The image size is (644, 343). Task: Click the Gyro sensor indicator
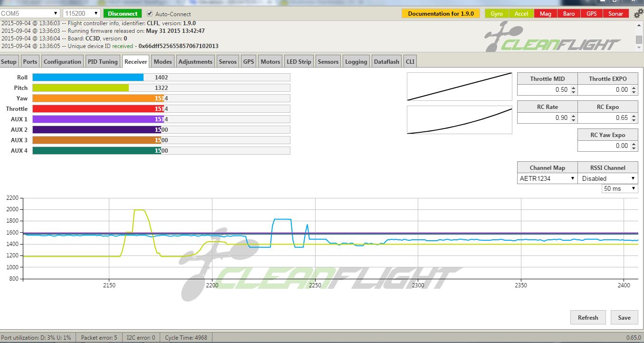[x=497, y=13]
